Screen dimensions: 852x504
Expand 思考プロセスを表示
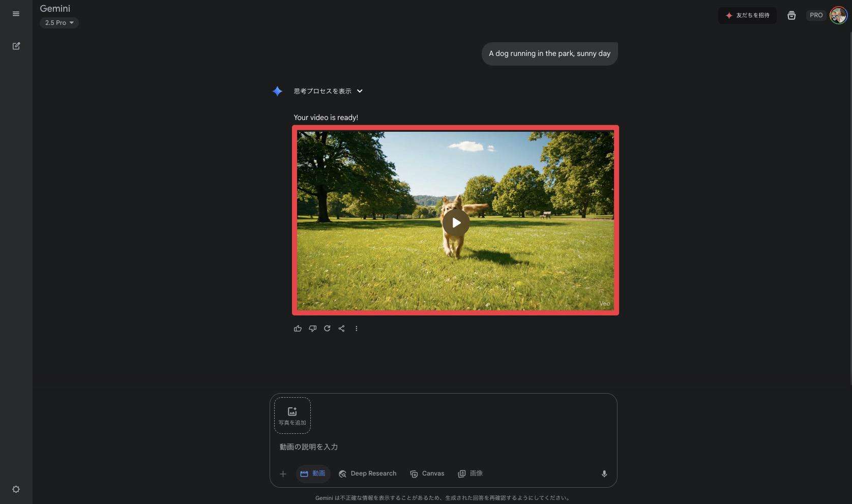tap(328, 91)
